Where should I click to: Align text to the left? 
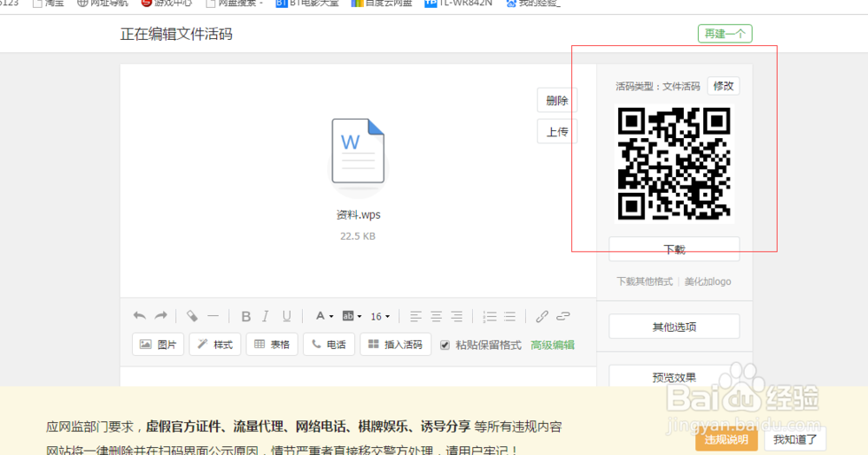pos(416,316)
